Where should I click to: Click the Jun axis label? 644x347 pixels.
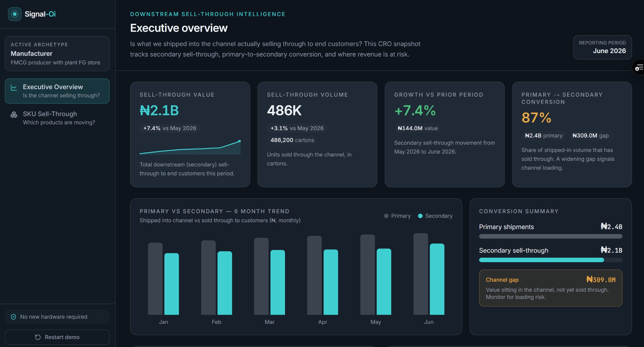click(x=429, y=322)
